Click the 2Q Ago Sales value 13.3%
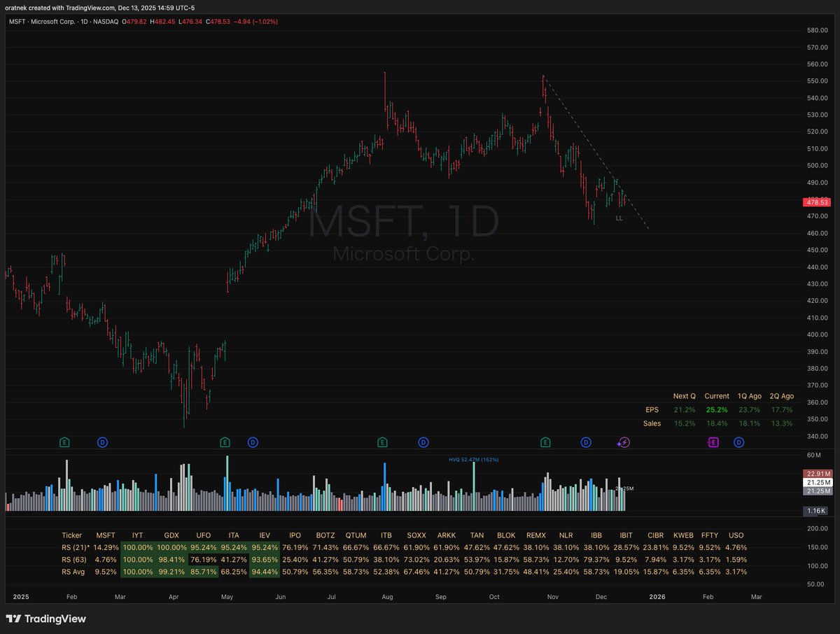Screen dimensions: 840x634 [781, 423]
